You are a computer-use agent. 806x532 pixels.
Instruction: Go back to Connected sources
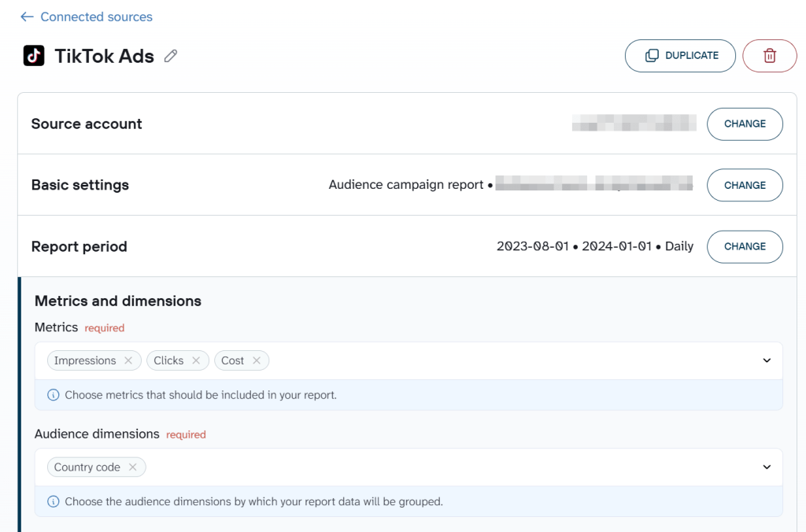click(x=96, y=17)
